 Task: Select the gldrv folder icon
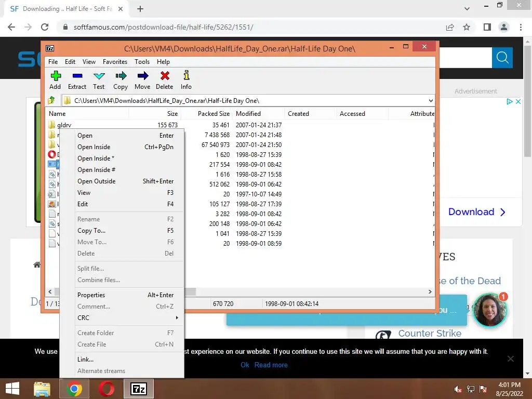point(51,125)
